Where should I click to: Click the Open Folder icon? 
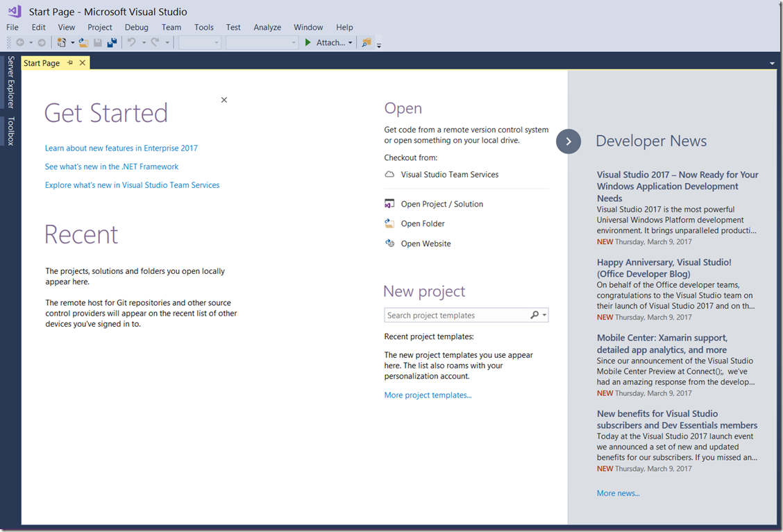pos(389,223)
